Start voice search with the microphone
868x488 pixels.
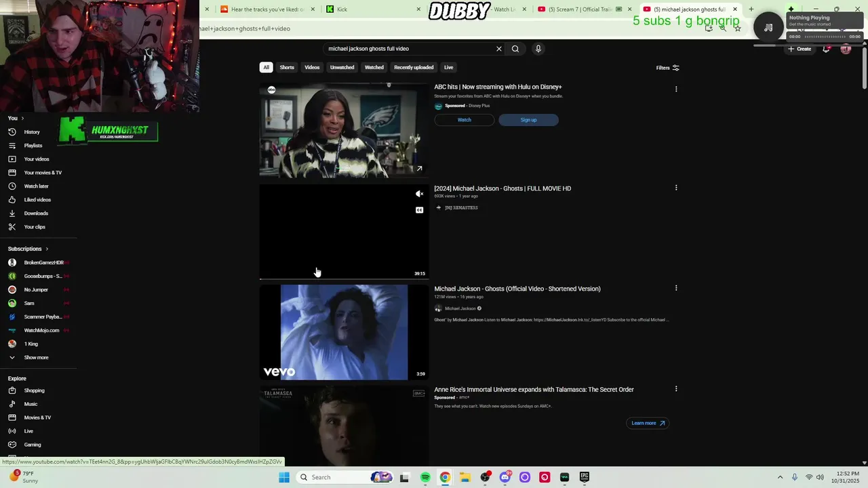point(538,49)
